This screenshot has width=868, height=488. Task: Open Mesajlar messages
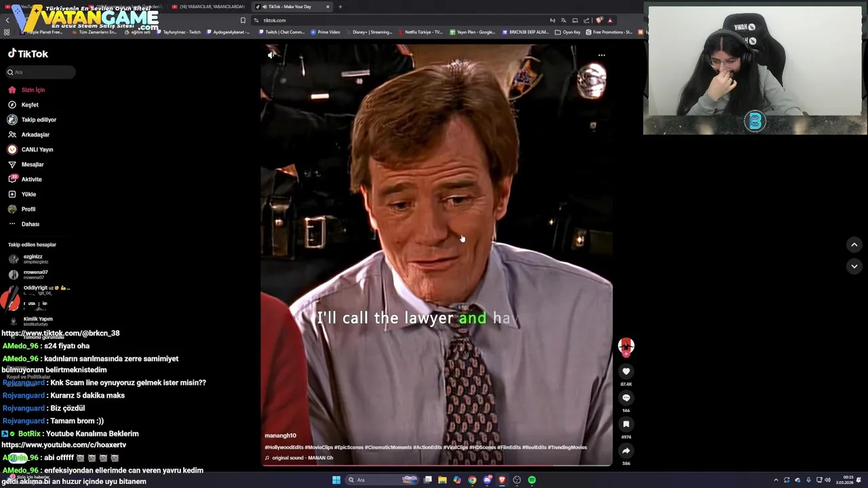coord(26,165)
